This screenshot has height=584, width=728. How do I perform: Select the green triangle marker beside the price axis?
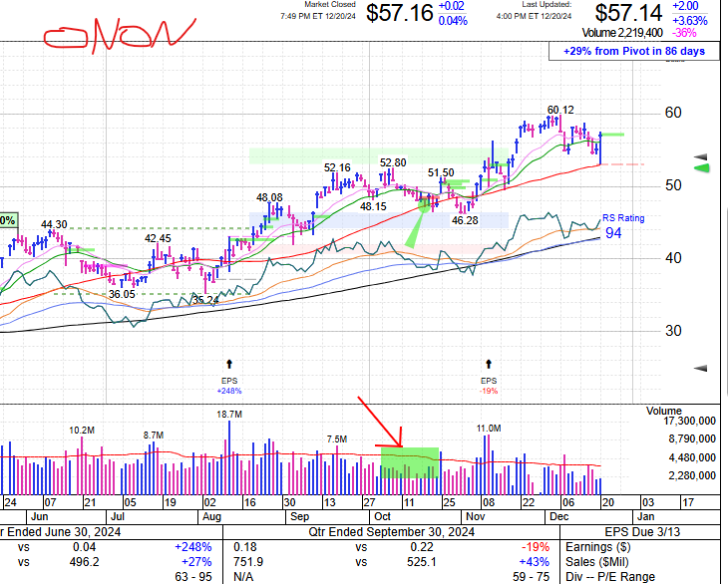pyautogui.click(x=701, y=167)
